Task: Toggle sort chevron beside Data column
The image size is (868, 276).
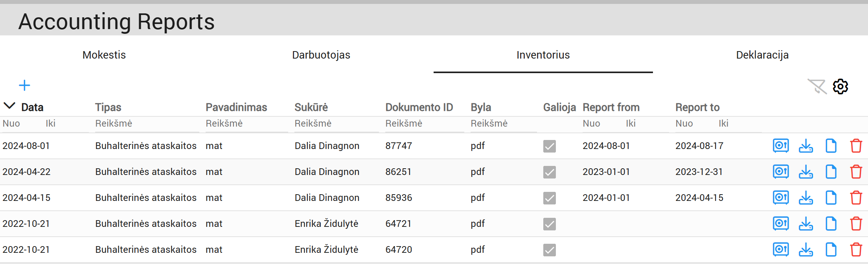Action: pos(9,106)
